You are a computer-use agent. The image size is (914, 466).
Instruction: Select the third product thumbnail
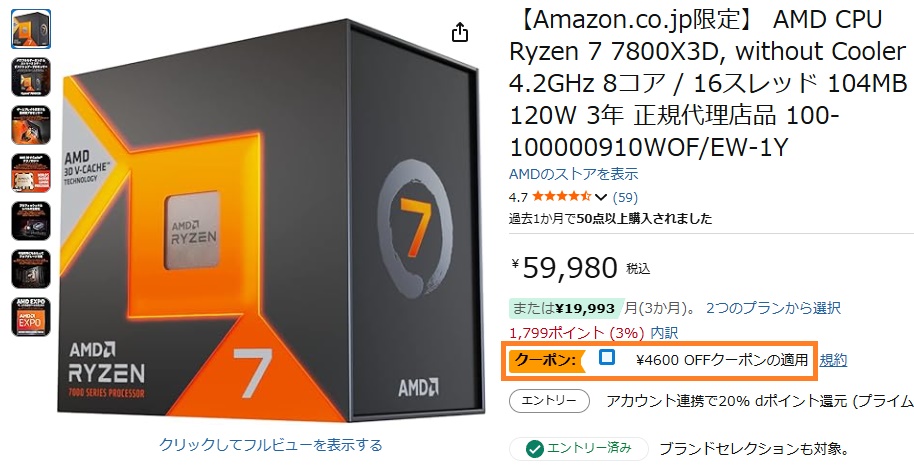31,125
